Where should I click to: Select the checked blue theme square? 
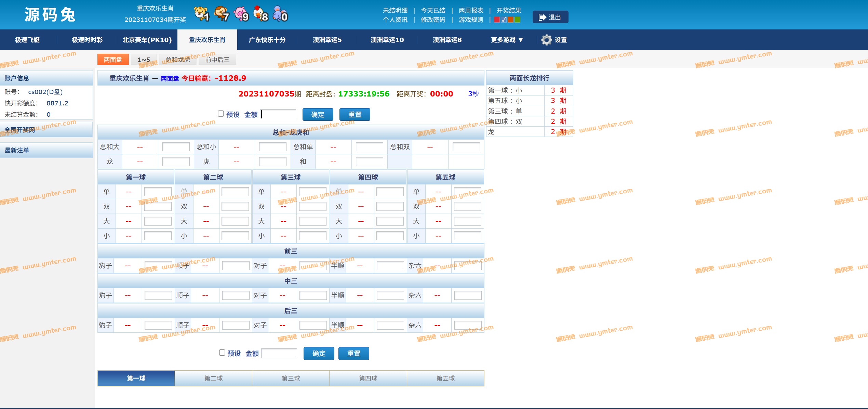tap(504, 20)
